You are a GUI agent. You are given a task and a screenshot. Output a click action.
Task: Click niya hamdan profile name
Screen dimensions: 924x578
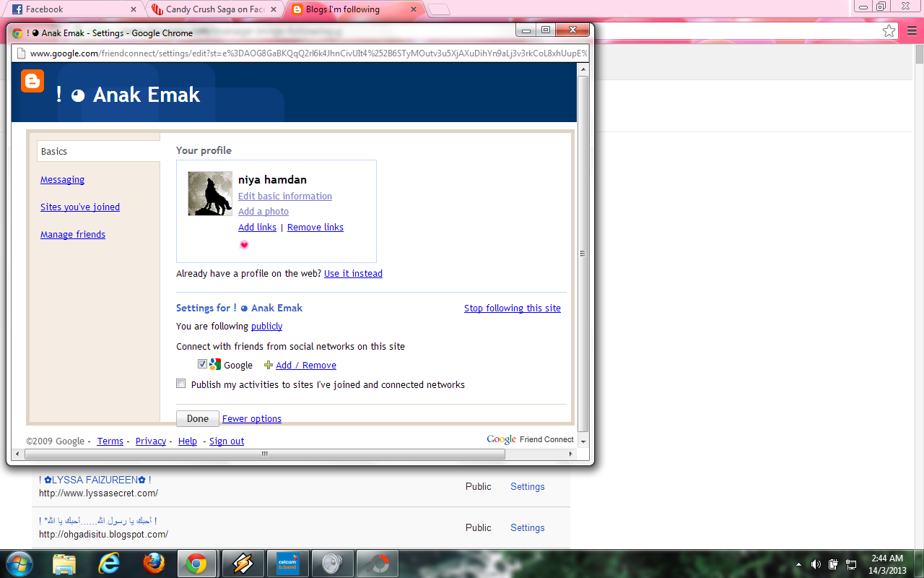272,179
